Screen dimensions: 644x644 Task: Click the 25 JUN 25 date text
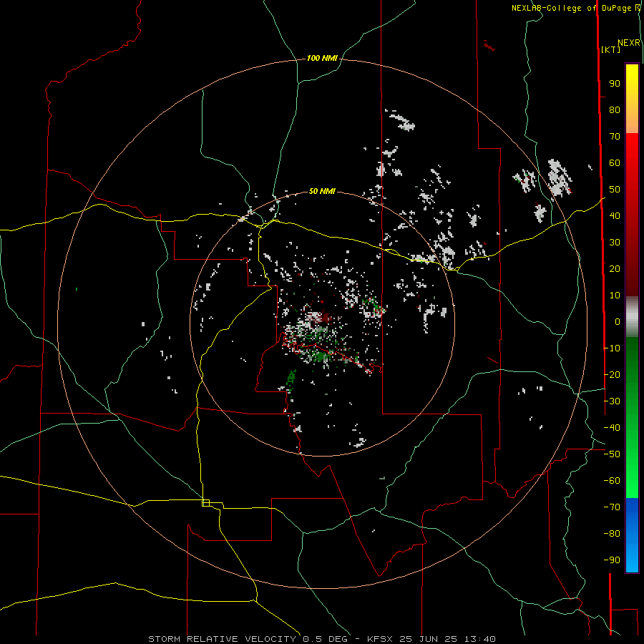coord(429,639)
